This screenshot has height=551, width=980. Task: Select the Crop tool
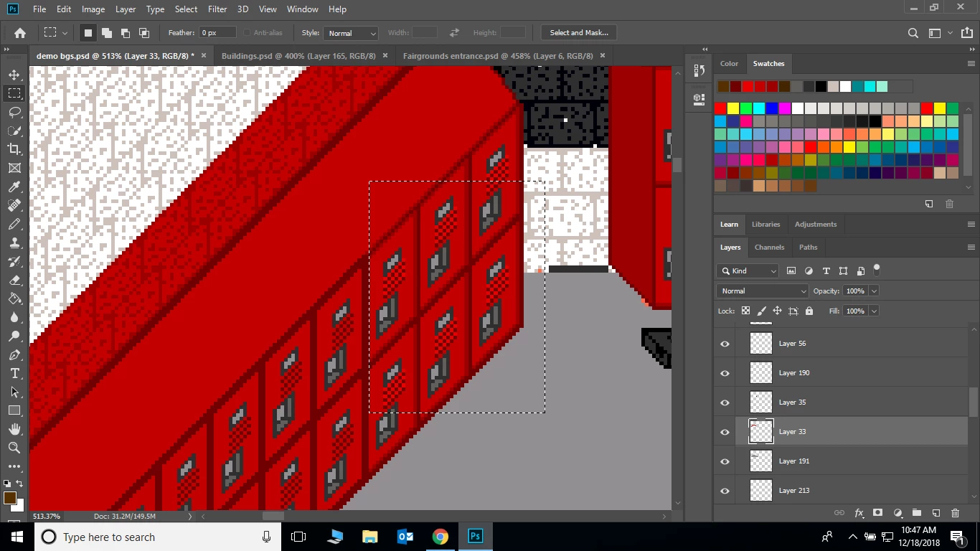click(x=14, y=149)
